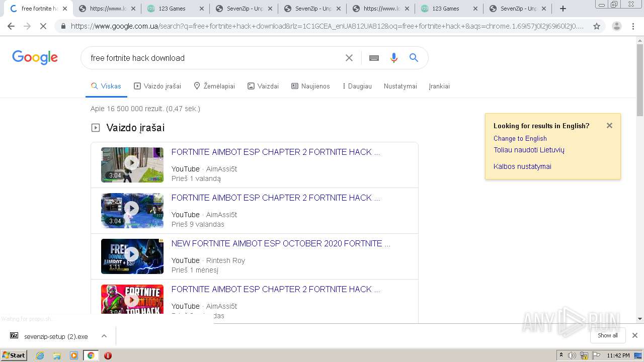Click Toliau naudoti Lietuvių link
The image size is (644, 362).
[x=529, y=150]
